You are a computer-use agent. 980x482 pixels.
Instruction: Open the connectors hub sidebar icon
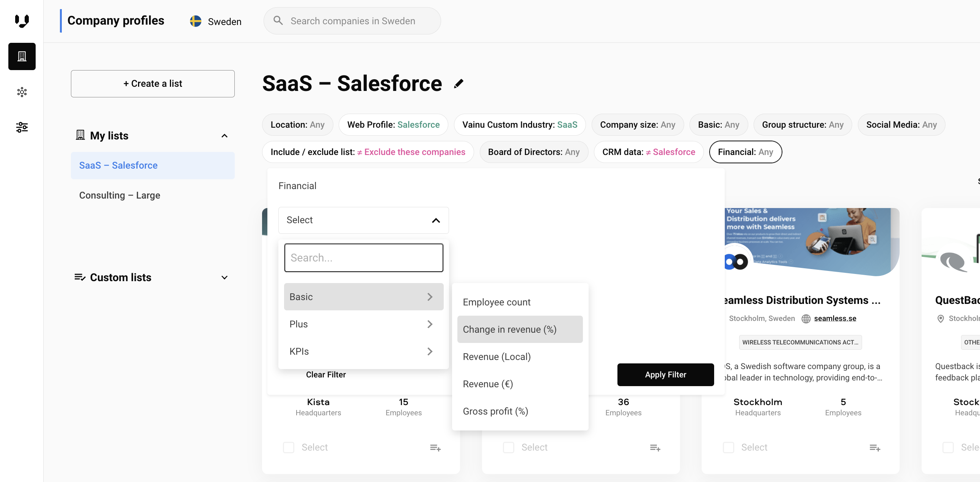22,92
